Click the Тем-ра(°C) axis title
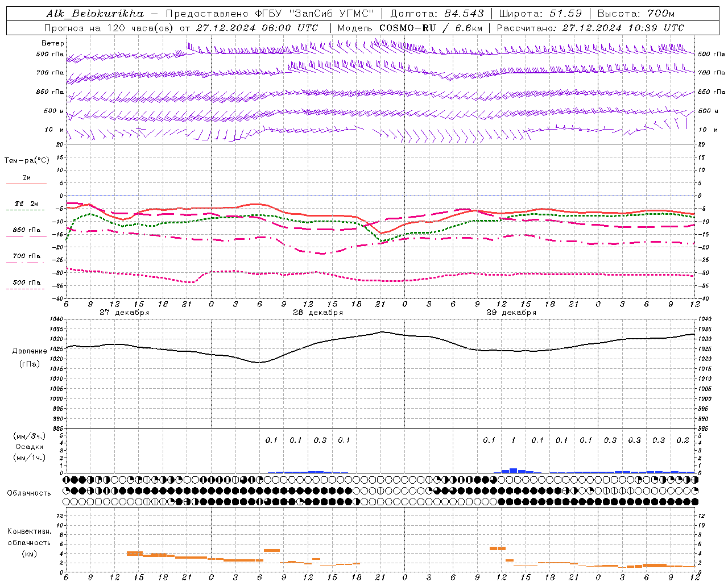 pyautogui.click(x=27, y=161)
